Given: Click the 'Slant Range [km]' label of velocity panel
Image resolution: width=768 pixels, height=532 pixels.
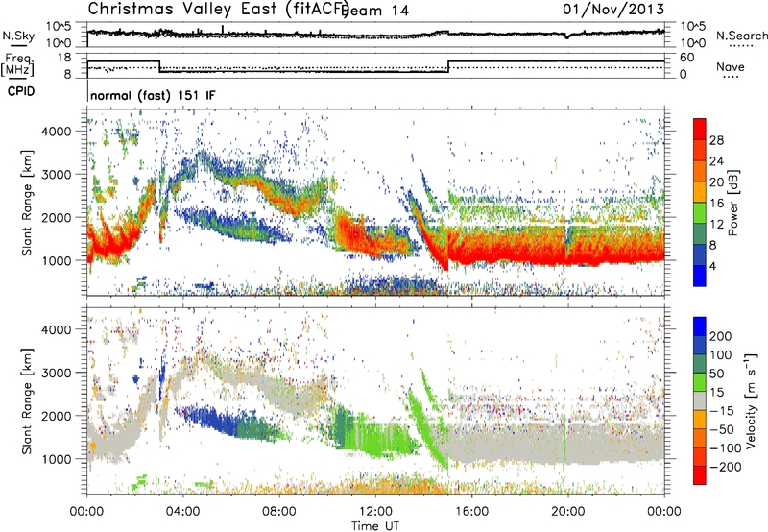Looking at the screenshot, I should point(27,401).
